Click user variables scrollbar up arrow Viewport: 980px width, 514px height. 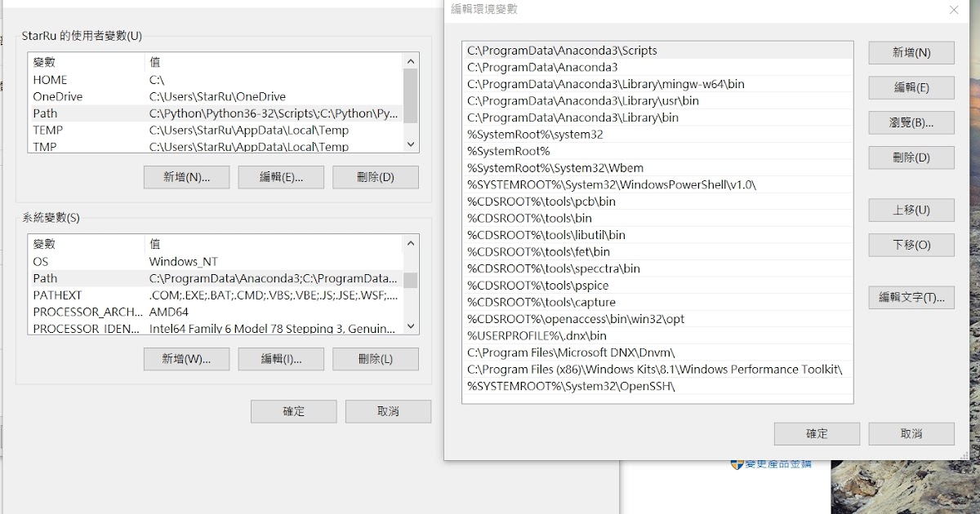[x=411, y=61]
